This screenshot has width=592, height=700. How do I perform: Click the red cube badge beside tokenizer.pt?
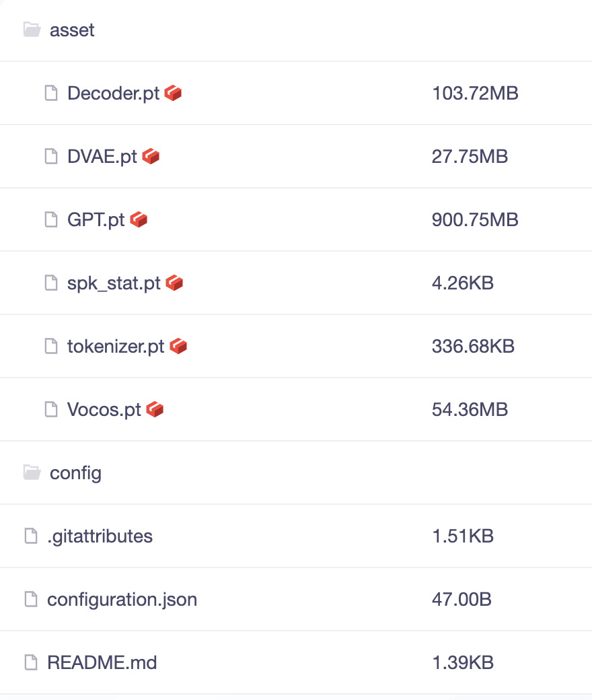pyautogui.click(x=178, y=347)
